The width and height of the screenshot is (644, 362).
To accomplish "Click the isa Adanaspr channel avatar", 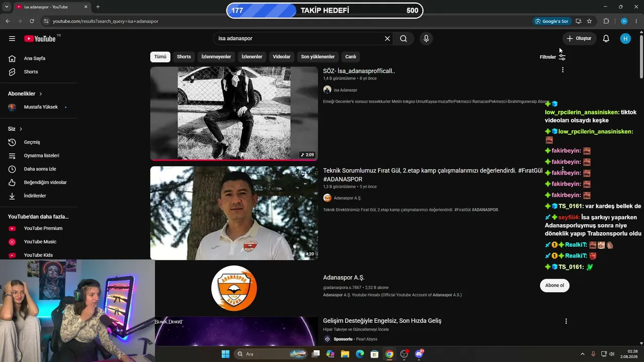I will click(x=327, y=90).
